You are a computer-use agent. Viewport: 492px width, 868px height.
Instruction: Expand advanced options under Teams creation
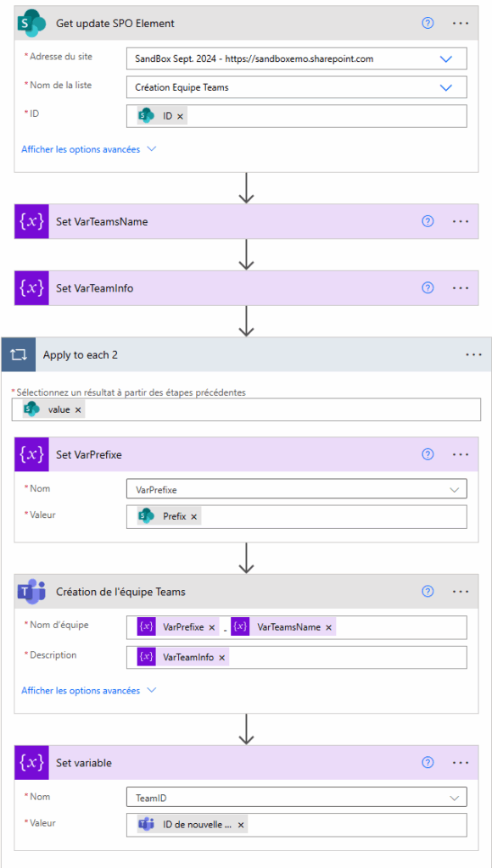coord(89,690)
